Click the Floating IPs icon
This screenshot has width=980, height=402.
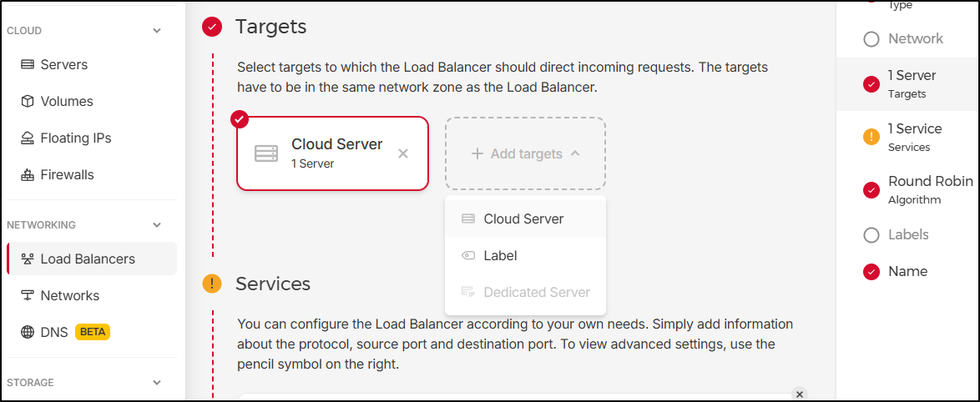(27, 138)
